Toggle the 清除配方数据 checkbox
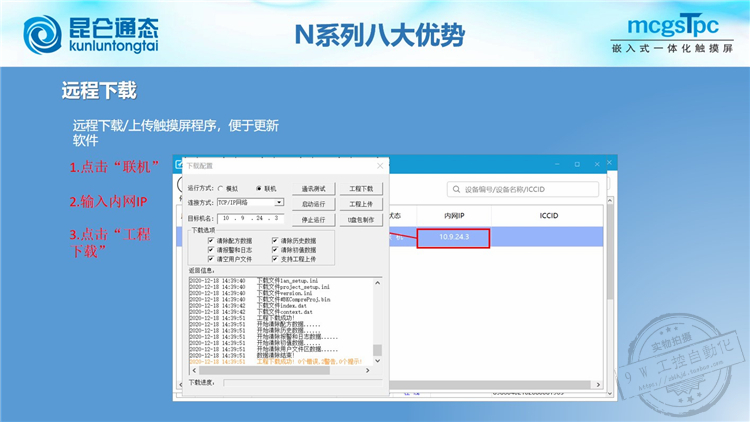 (x=211, y=241)
